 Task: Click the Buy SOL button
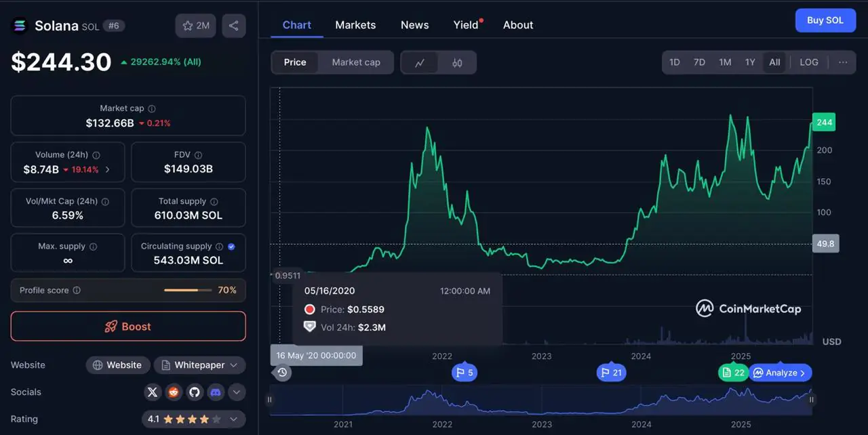pos(825,20)
